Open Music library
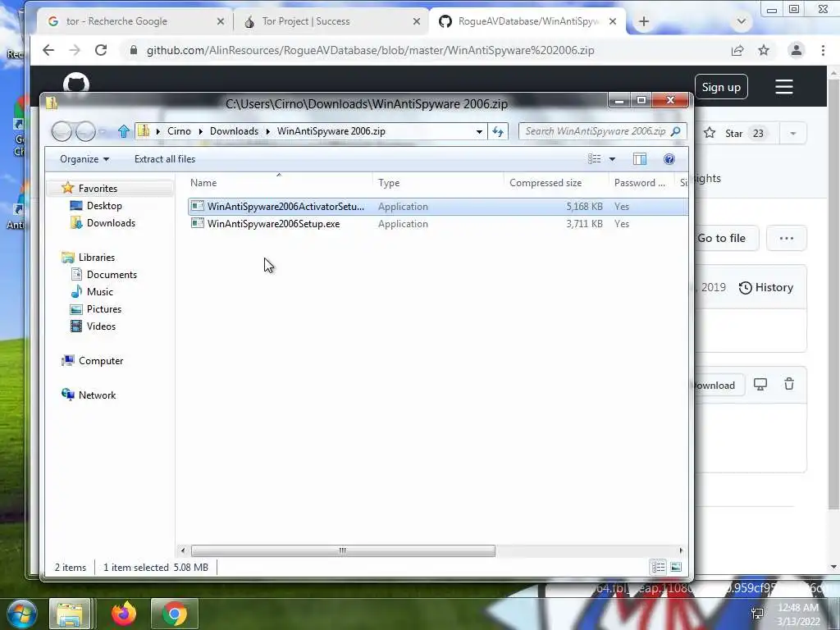 pyautogui.click(x=99, y=291)
